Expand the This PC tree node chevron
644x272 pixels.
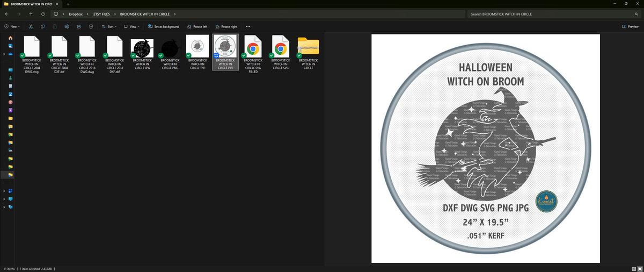[x=4, y=199]
